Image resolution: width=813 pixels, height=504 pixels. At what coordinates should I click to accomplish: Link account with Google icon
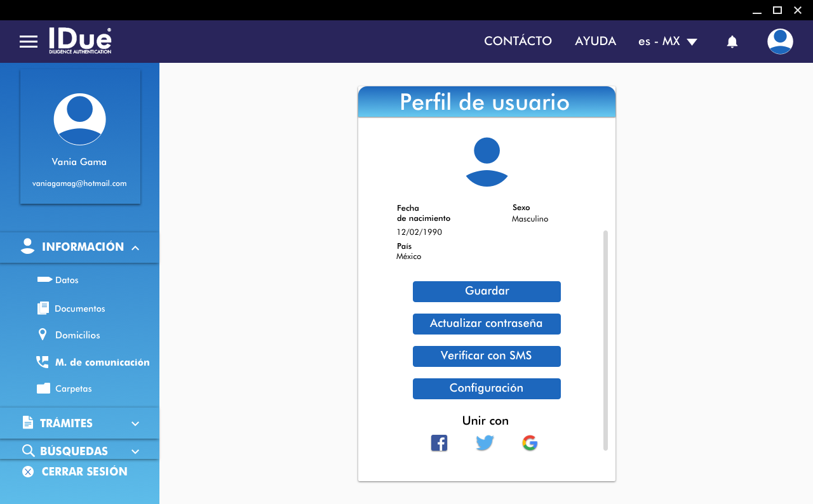coord(530,443)
